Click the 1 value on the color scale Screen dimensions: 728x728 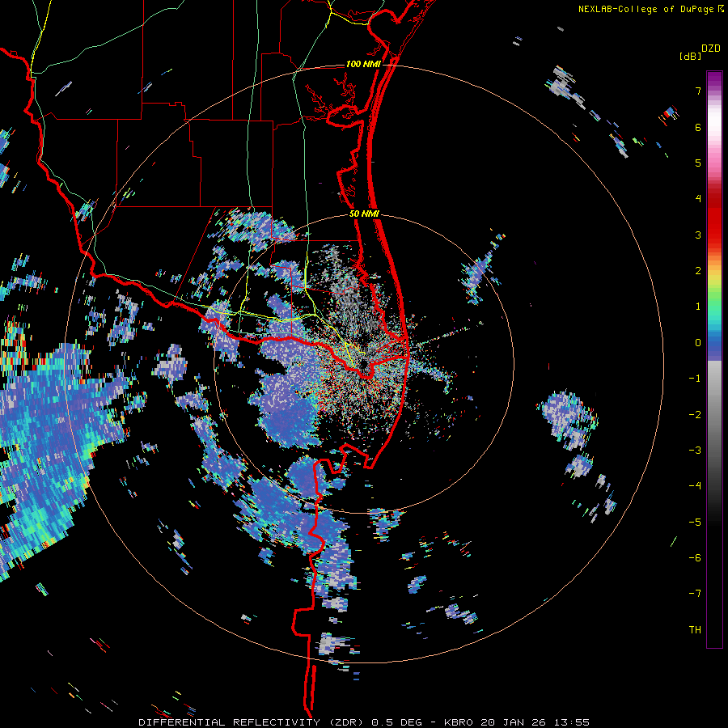(698, 307)
